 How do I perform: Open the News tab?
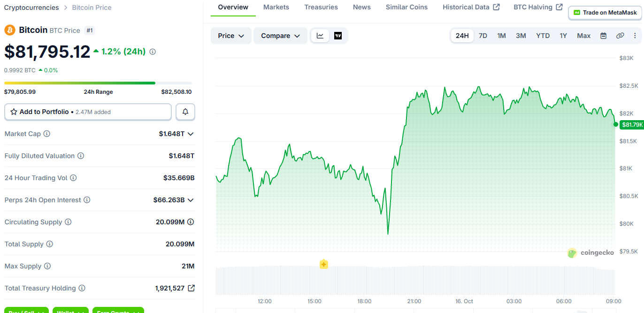(362, 8)
